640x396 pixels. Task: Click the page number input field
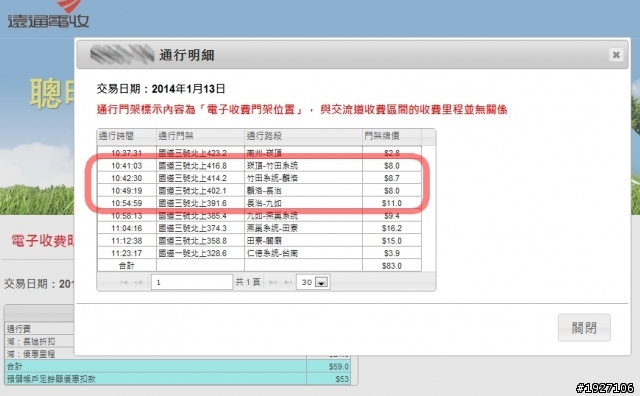[x=192, y=282]
